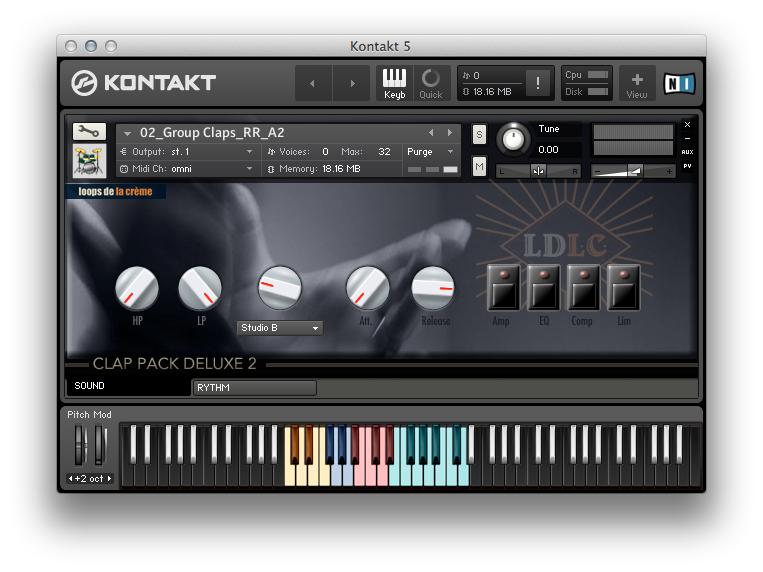Click the instrument name 02_Group Claps_RR_A2

pos(212,133)
